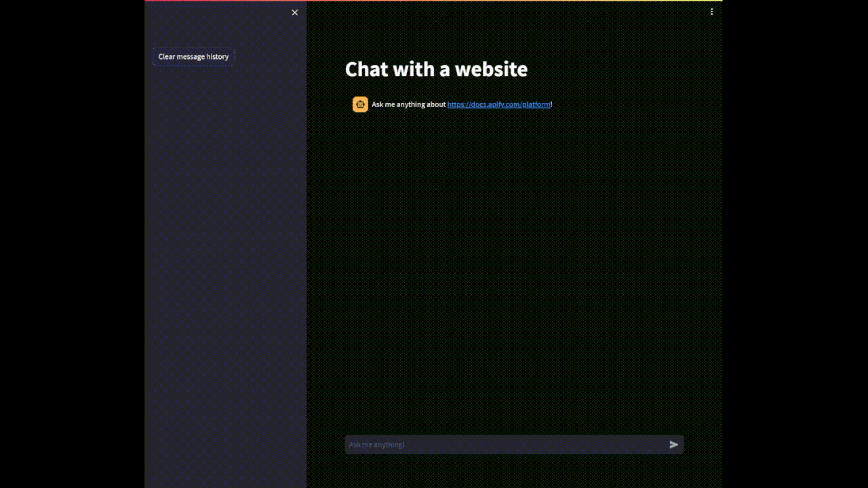Tap the bot icon beside the welcome message
The width and height of the screenshot is (868, 488).
click(x=360, y=104)
